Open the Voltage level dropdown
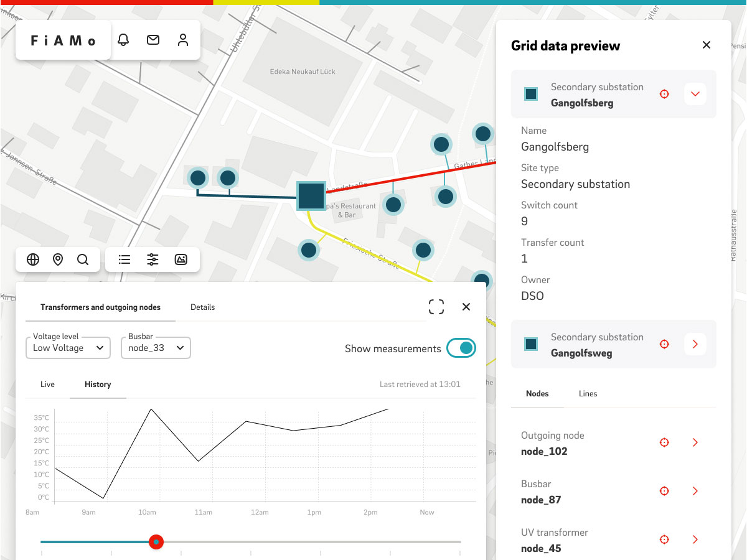This screenshot has height=560, width=747. click(68, 348)
